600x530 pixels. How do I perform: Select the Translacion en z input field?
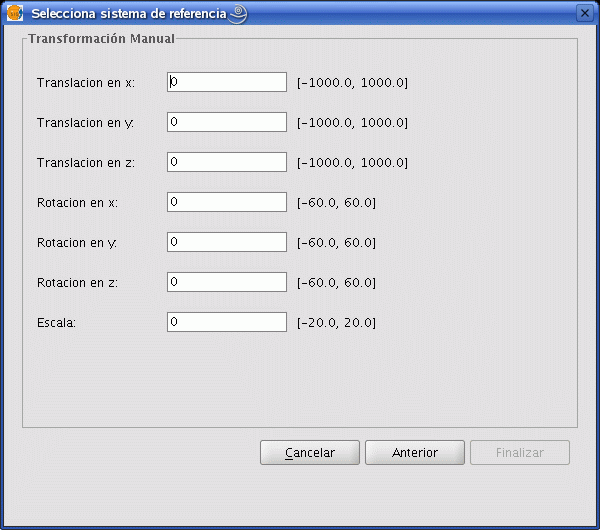[x=227, y=162]
